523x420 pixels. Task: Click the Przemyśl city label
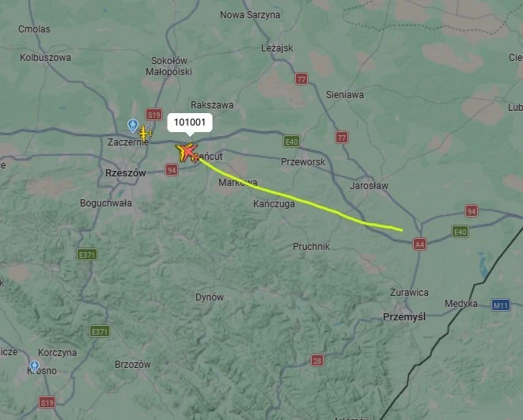coord(404,316)
